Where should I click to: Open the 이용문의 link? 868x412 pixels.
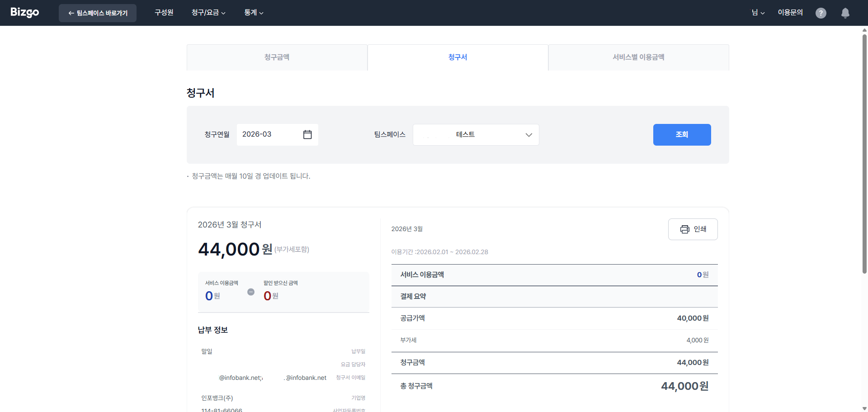point(790,12)
